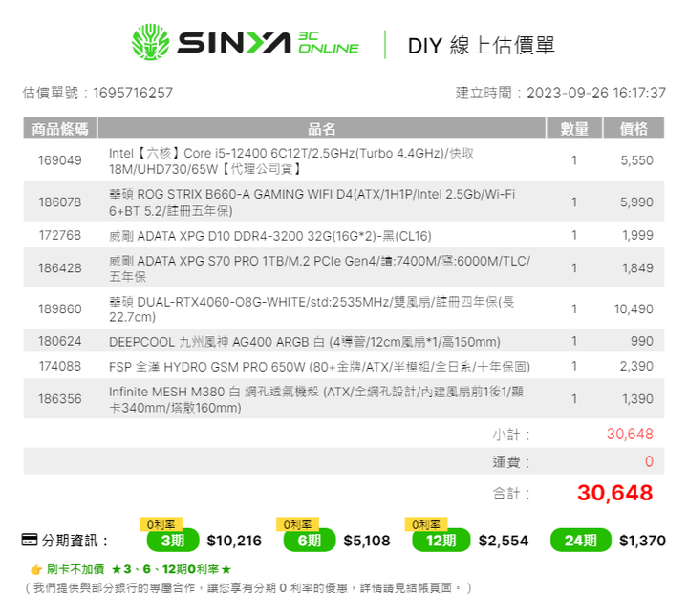Click the SINYA lion head logo icon
Viewport: 688px width, 616px height.
point(151,42)
